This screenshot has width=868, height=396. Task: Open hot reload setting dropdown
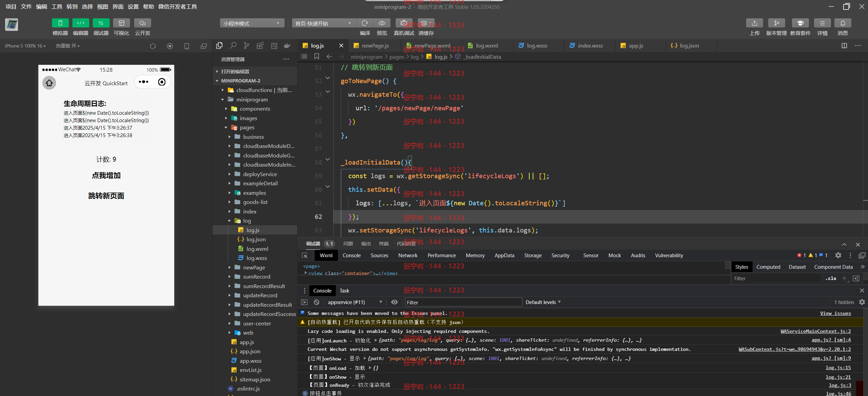tap(68, 46)
